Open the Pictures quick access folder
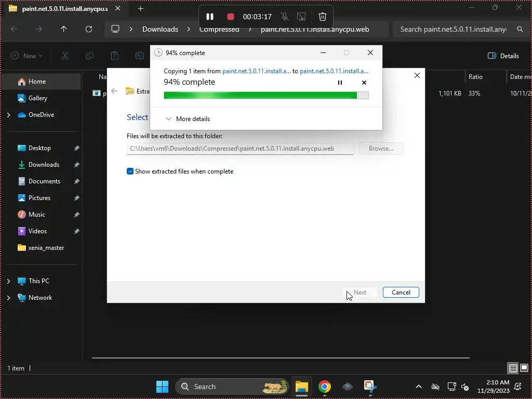The width and height of the screenshot is (532, 399). click(39, 198)
